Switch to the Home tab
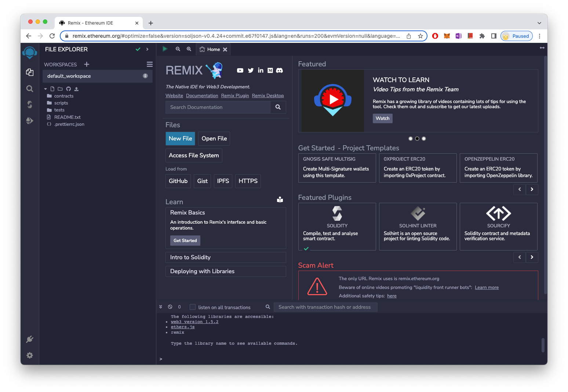This screenshot has width=568, height=392. tap(213, 50)
